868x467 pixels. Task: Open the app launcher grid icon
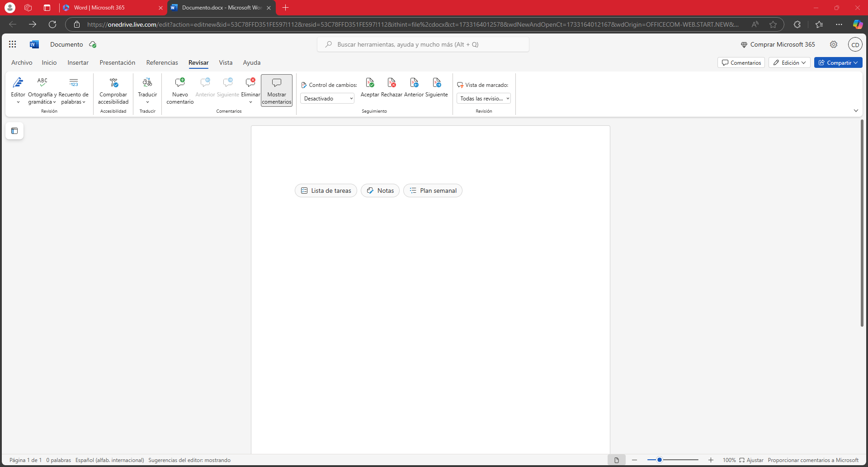[x=12, y=44]
